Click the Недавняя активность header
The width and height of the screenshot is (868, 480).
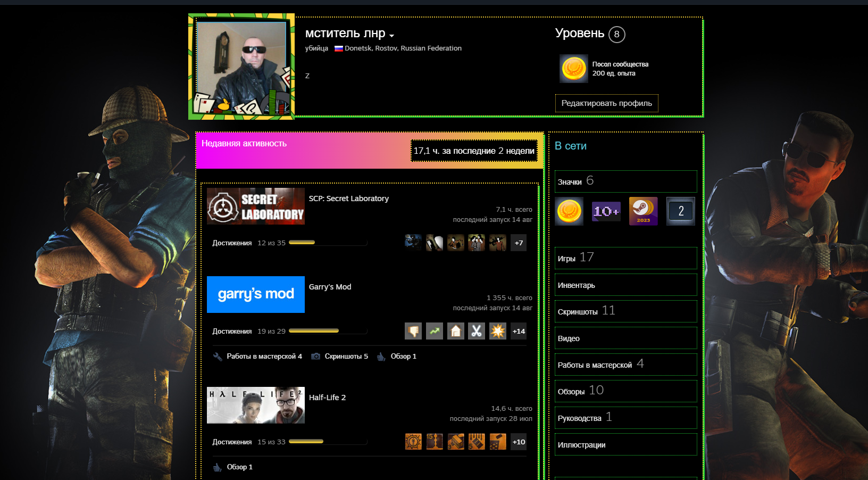pos(244,144)
